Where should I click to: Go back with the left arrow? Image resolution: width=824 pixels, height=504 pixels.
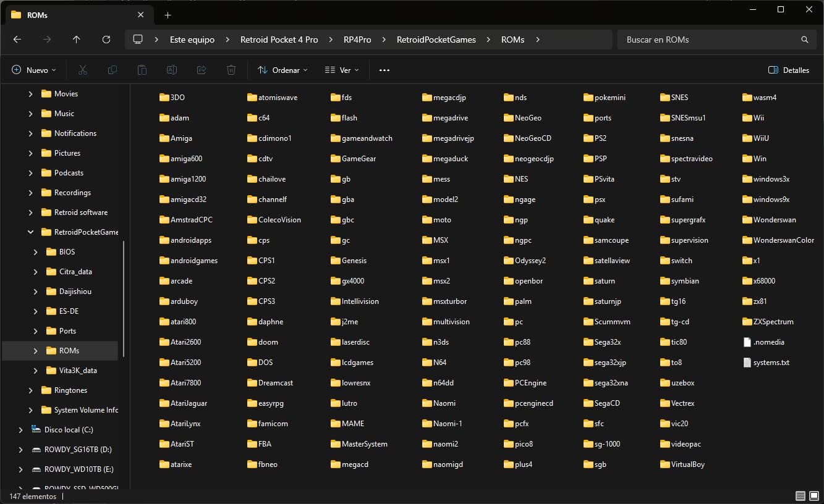17,40
